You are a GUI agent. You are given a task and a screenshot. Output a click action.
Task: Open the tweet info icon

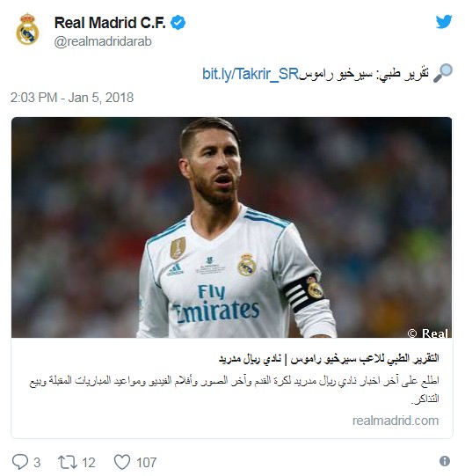click(x=445, y=461)
